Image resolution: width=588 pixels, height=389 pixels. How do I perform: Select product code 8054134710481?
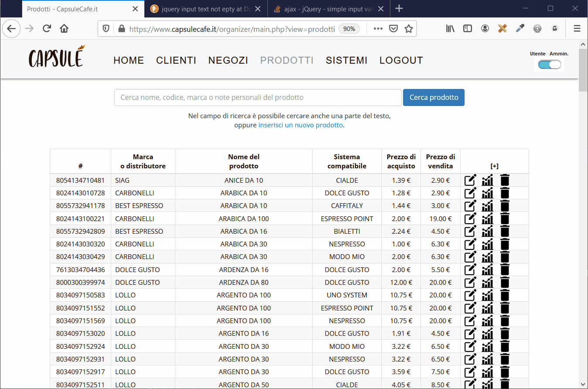81,180
